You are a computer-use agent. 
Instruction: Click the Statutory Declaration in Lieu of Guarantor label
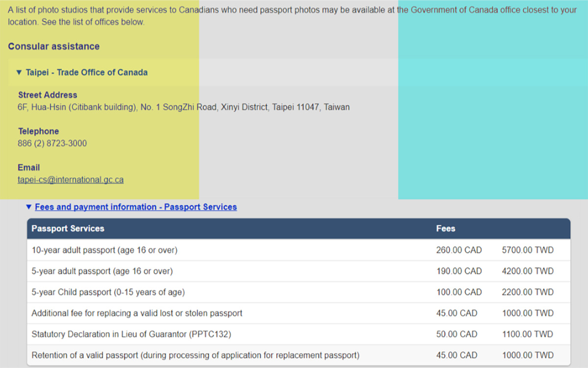pyautogui.click(x=131, y=335)
